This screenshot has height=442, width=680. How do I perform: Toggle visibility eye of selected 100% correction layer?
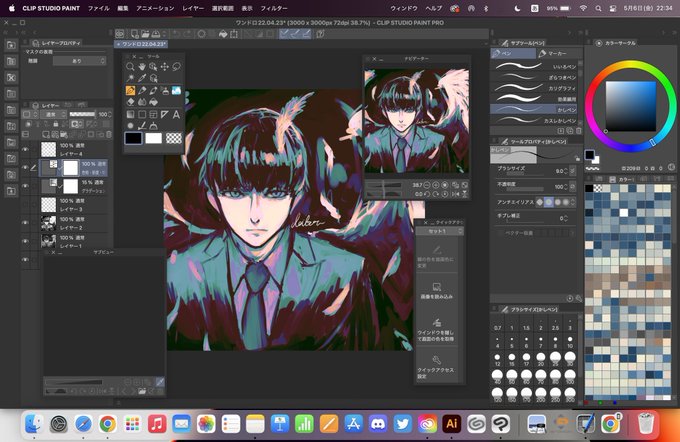coord(25,167)
